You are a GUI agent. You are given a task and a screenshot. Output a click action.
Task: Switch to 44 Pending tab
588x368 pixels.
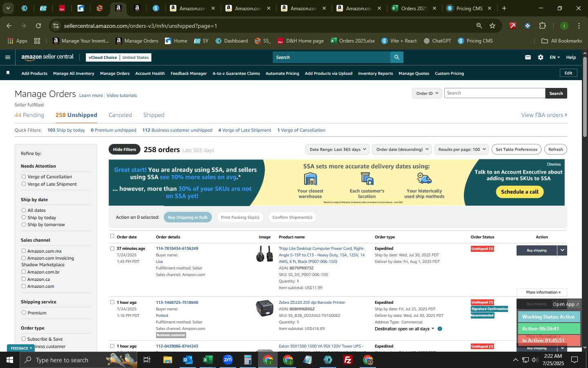(29, 115)
